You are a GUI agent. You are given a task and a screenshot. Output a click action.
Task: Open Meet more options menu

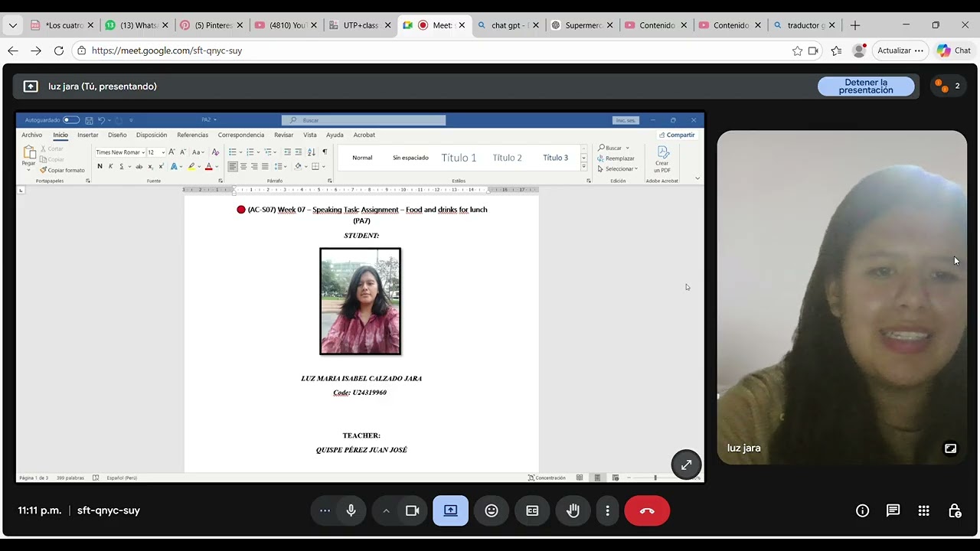coord(607,510)
